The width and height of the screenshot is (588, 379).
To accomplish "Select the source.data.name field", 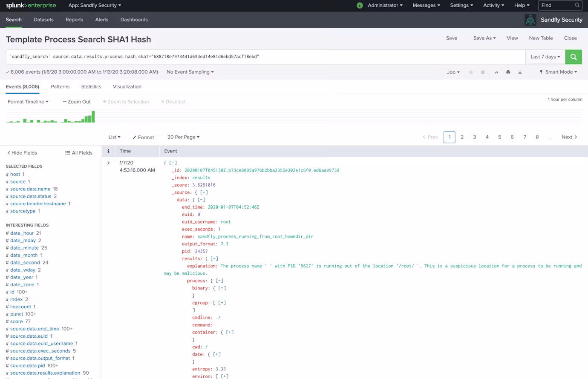I will pyautogui.click(x=30, y=189).
